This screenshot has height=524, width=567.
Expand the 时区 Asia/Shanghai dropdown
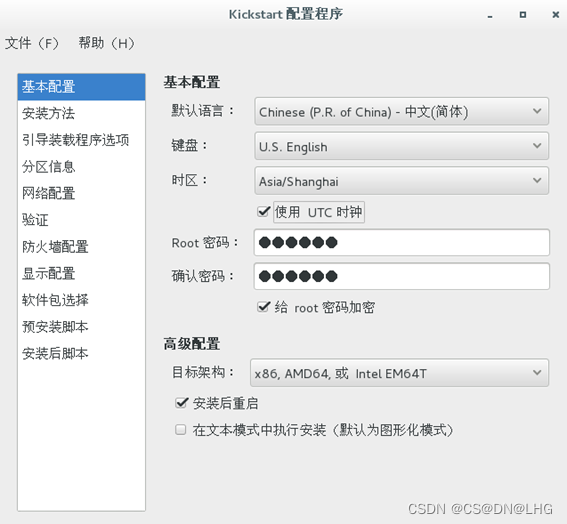click(x=401, y=181)
